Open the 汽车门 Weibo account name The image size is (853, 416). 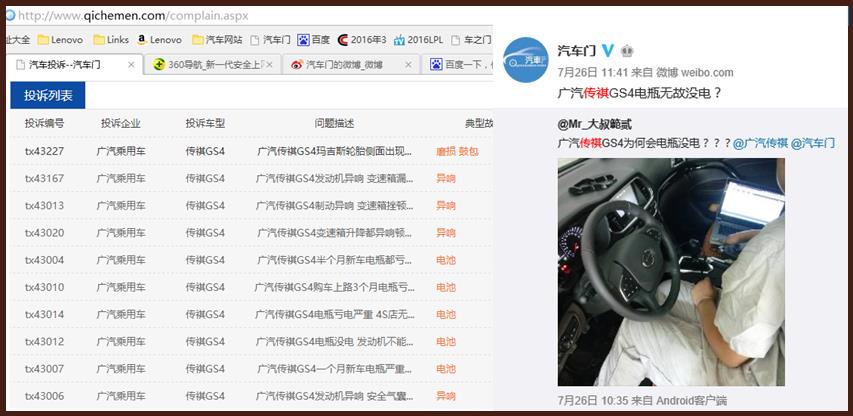(576, 51)
